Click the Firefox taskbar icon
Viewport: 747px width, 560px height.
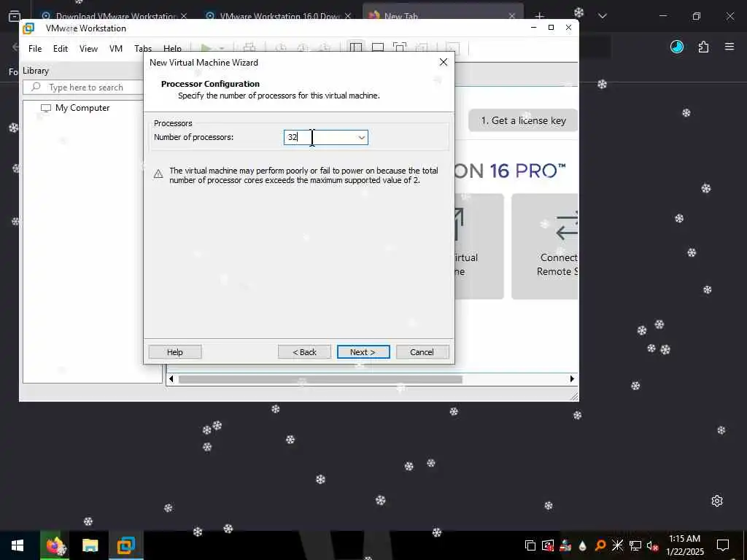coord(54,545)
